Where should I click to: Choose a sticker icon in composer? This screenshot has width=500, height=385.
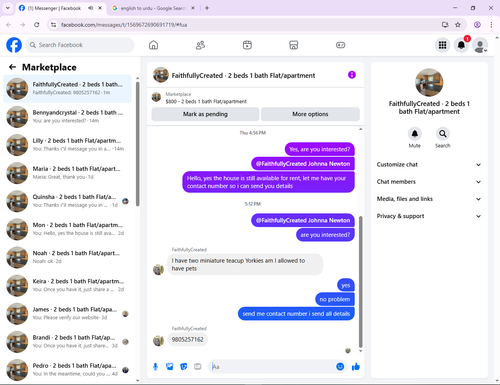click(x=184, y=367)
